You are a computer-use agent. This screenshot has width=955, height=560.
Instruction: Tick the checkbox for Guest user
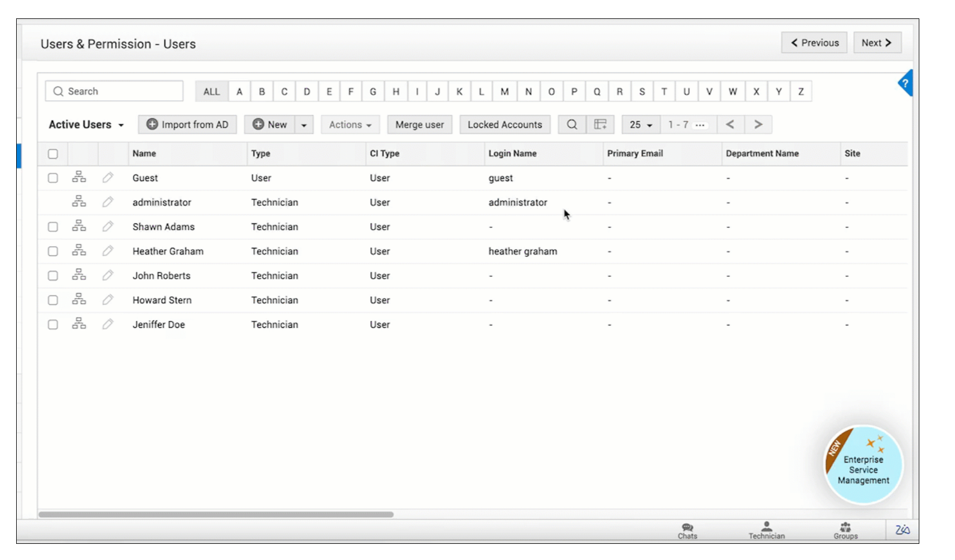tap(53, 178)
